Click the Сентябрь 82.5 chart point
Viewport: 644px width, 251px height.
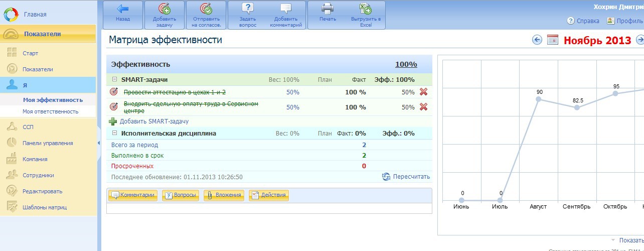[x=578, y=107]
